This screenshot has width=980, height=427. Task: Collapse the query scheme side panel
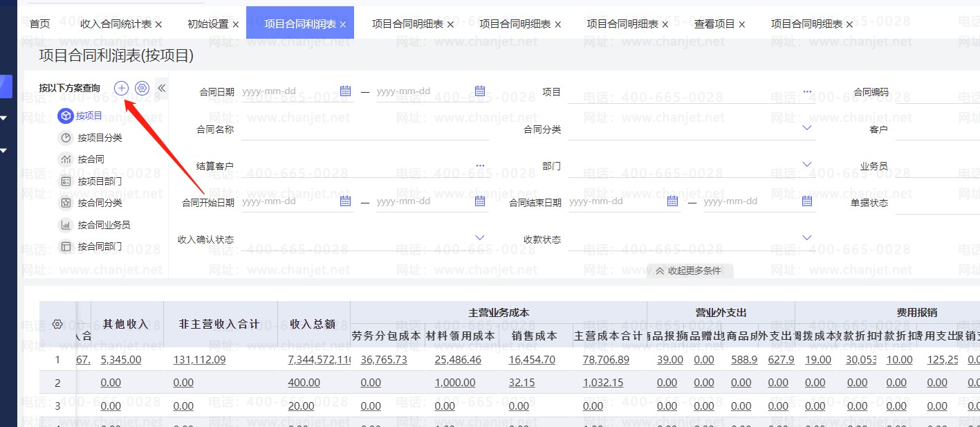click(x=162, y=88)
